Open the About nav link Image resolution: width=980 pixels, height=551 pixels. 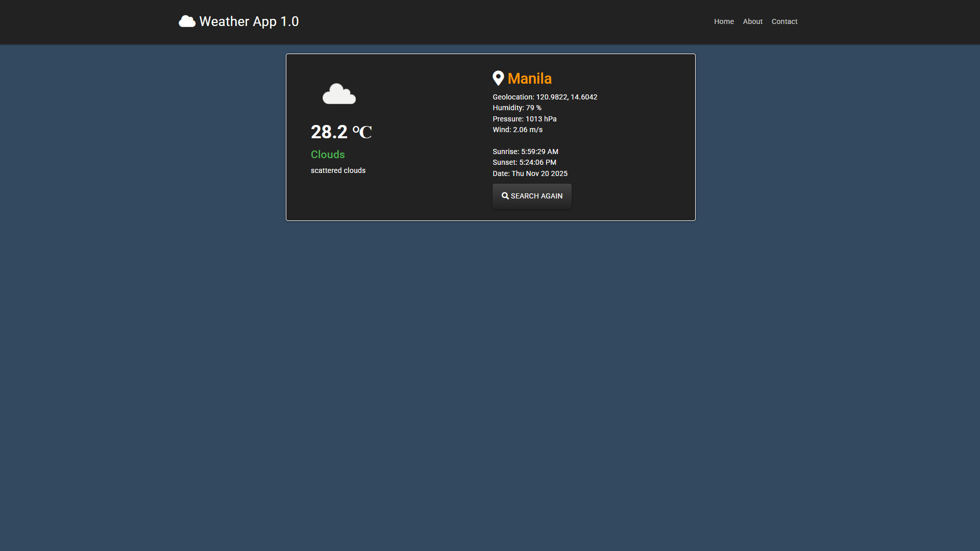pyautogui.click(x=752, y=21)
